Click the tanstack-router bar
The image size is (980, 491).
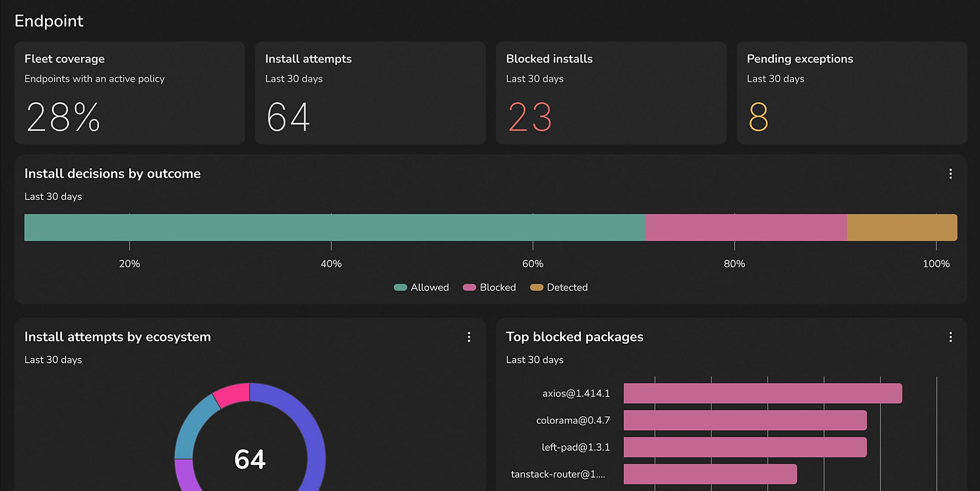(710, 474)
